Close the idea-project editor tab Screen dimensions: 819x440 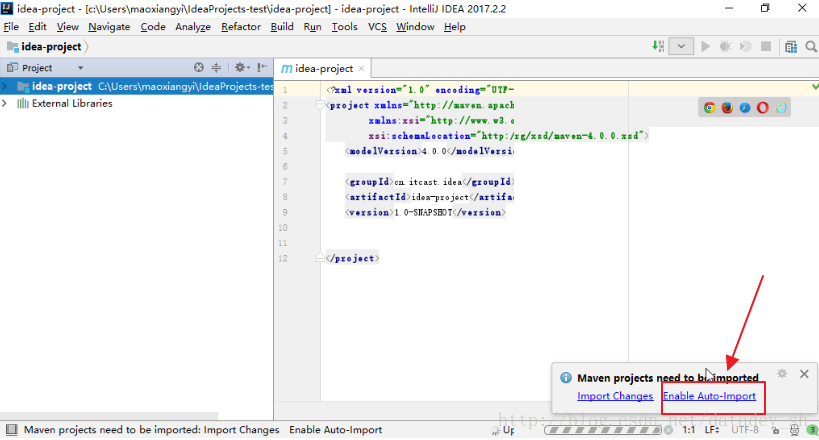point(361,68)
